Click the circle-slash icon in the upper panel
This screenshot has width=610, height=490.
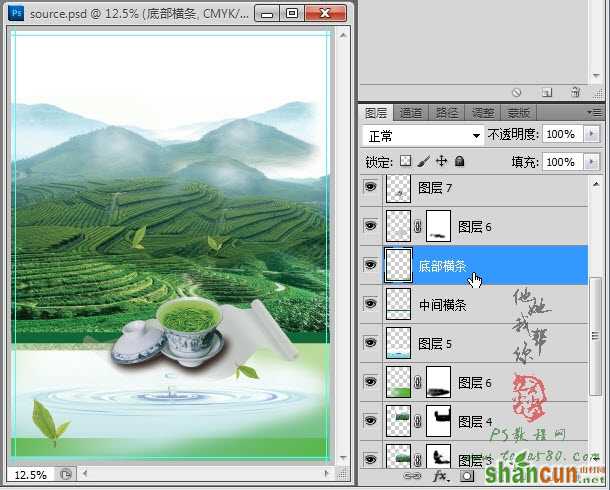pyautogui.click(x=517, y=93)
